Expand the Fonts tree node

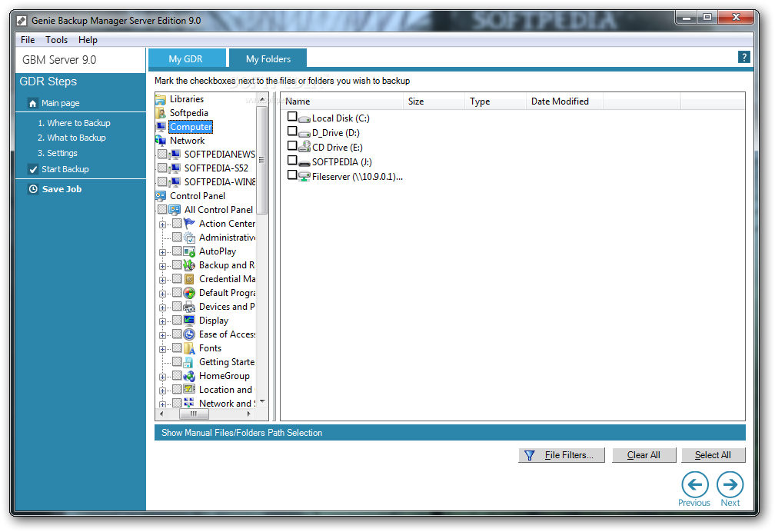pos(163,350)
